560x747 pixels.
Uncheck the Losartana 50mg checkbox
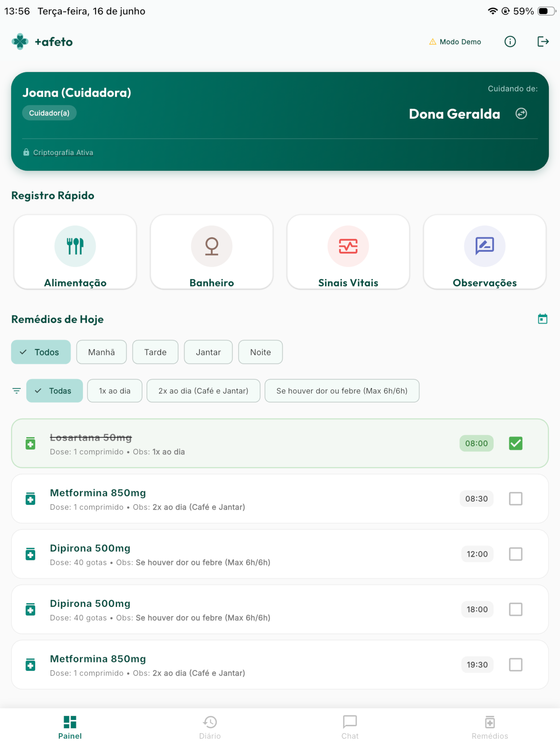[x=515, y=443]
